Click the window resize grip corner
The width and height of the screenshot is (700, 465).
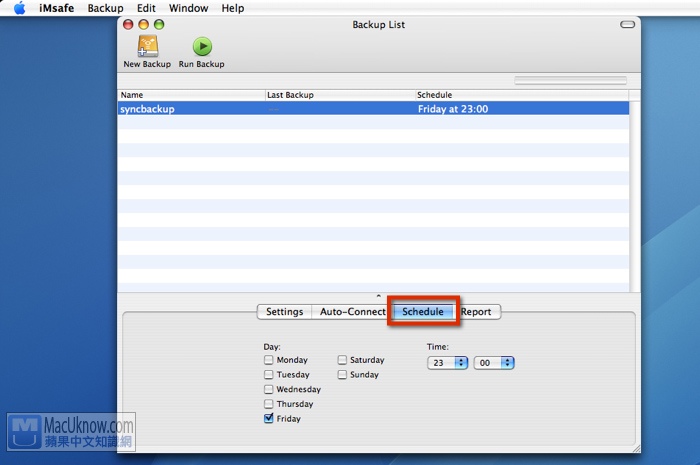pos(635,448)
